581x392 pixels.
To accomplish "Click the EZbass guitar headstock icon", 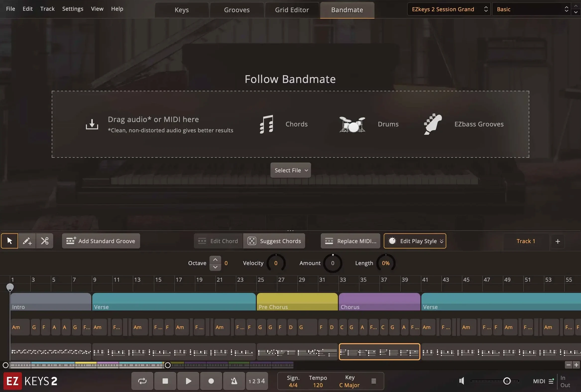I will 433,124.
